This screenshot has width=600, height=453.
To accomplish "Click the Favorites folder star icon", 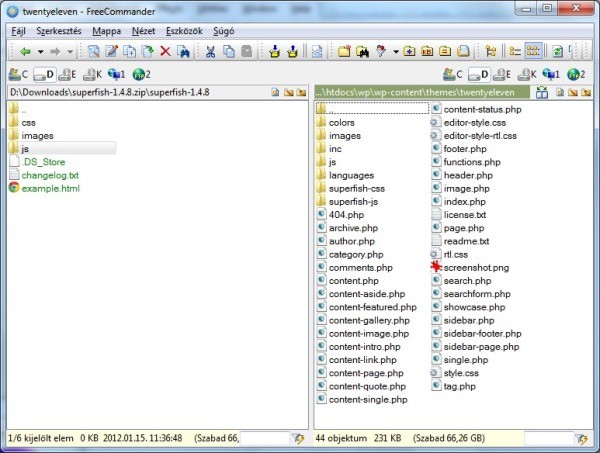I will click(409, 51).
